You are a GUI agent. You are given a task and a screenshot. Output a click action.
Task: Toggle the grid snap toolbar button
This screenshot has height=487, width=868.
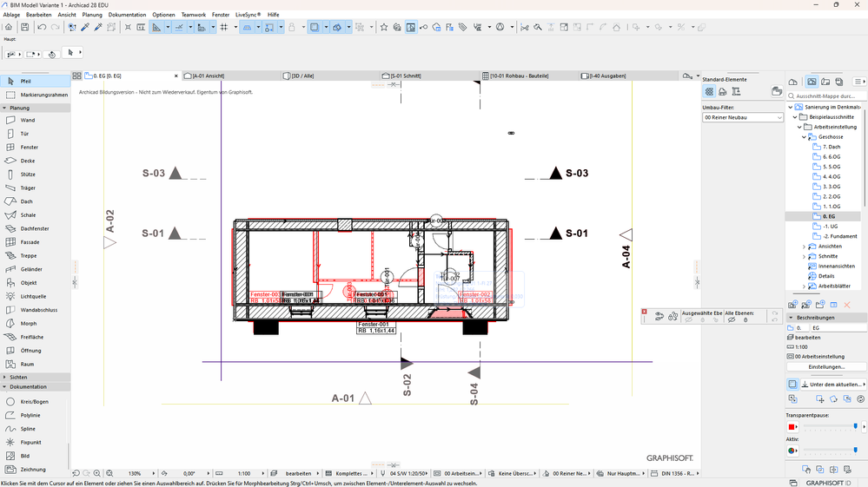(x=224, y=28)
